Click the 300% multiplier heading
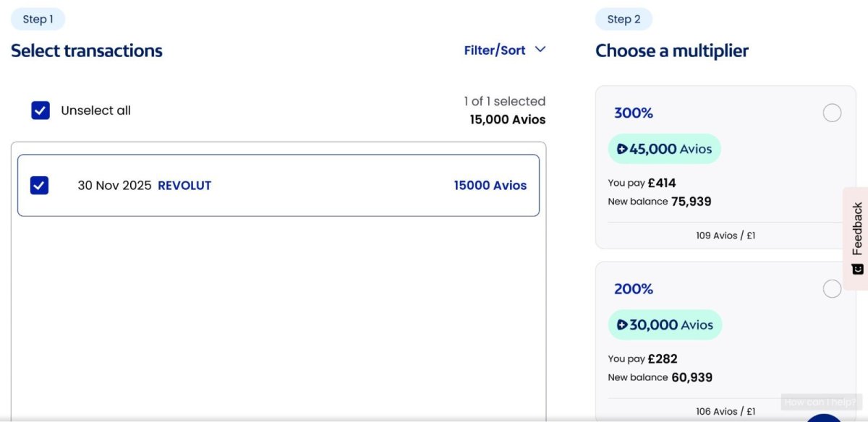Screen dimensions: 868x422 634,113
